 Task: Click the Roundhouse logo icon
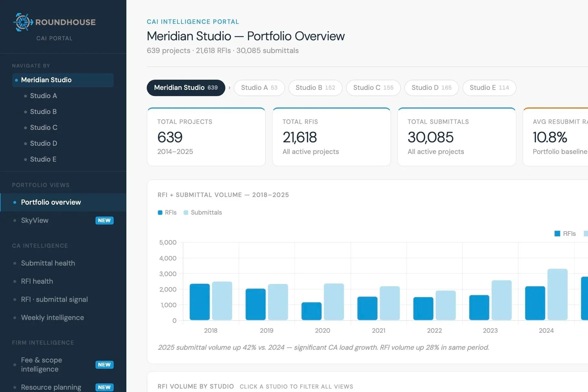(x=23, y=22)
